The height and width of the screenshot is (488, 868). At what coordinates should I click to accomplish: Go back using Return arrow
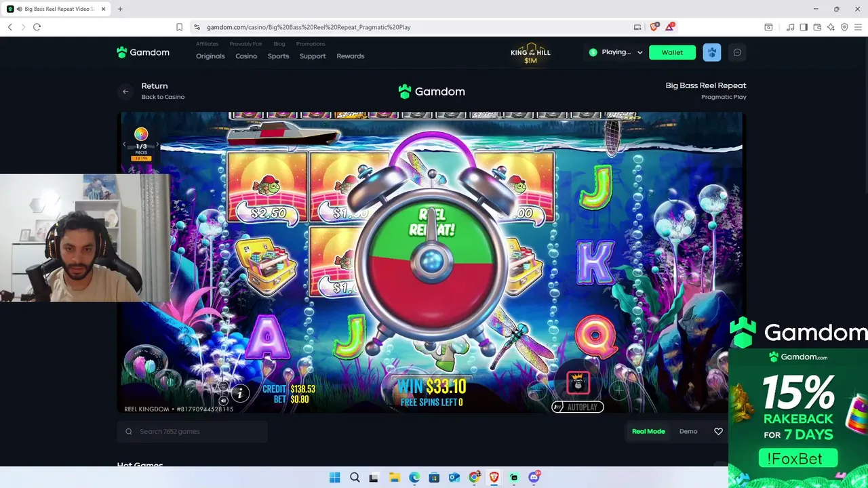pos(125,91)
